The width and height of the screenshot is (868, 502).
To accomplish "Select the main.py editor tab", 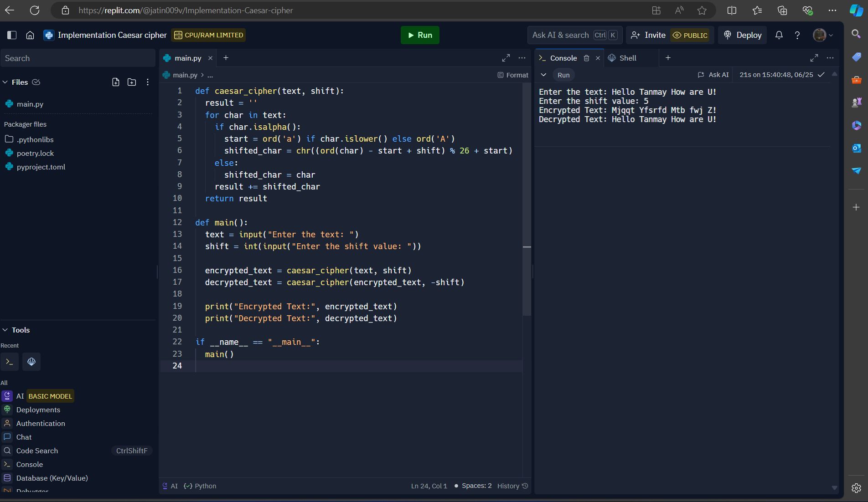I will pyautogui.click(x=188, y=58).
